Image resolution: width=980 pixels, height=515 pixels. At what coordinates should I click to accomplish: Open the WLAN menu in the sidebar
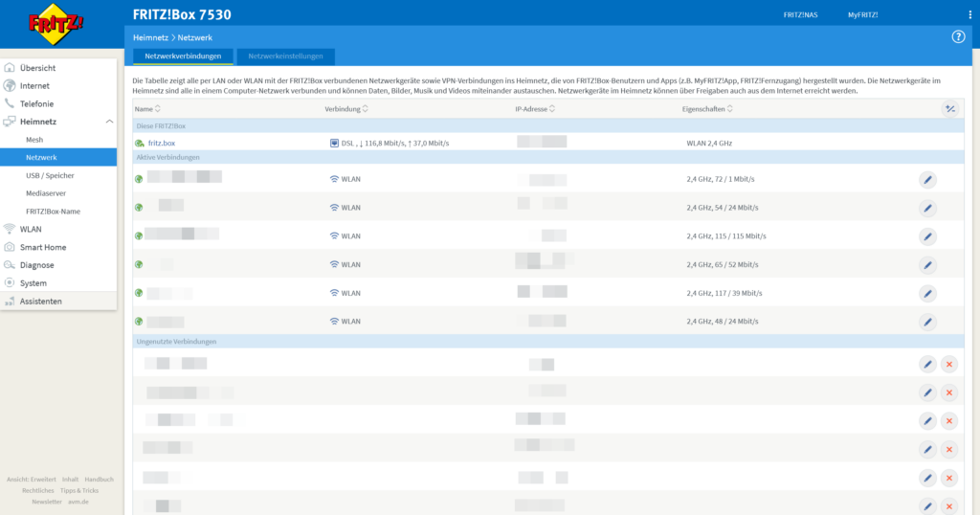[x=31, y=229]
